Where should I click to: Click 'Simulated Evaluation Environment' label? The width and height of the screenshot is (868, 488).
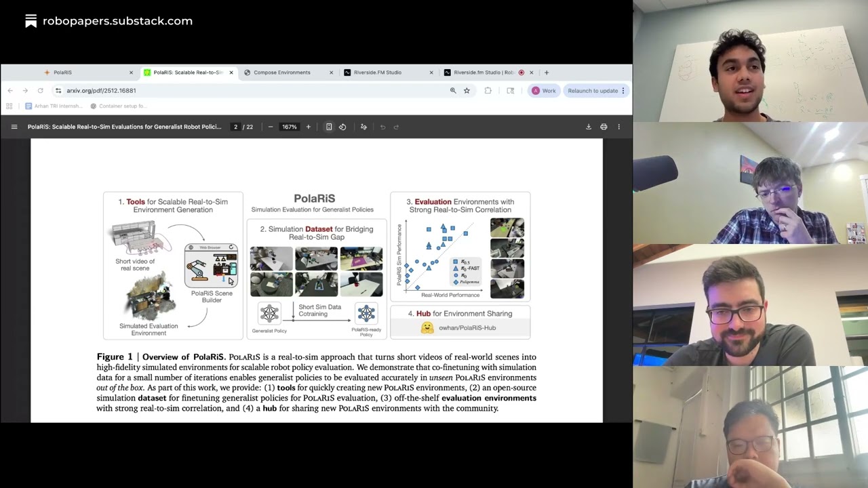tap(149, 329)
